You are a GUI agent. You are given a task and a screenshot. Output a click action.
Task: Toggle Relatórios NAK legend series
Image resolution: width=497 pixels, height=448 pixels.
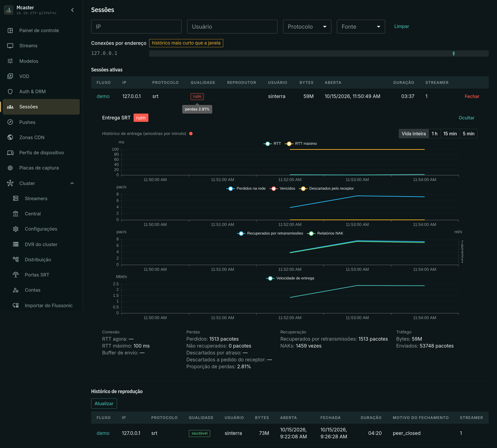click(325, 233)
